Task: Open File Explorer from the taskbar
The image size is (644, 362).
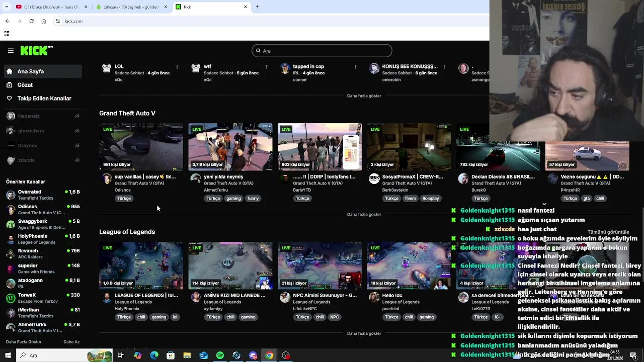Action: pos(187,355)
